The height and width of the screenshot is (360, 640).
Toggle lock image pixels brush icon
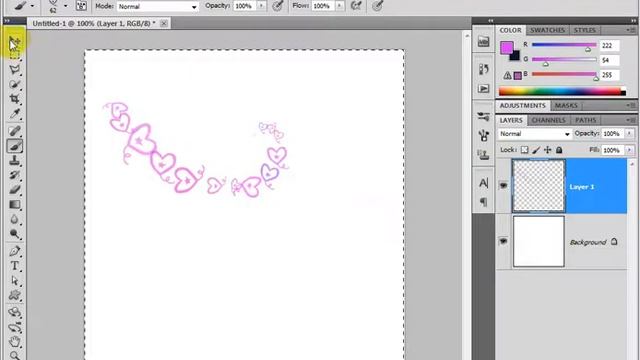click(x=536, y=150)
